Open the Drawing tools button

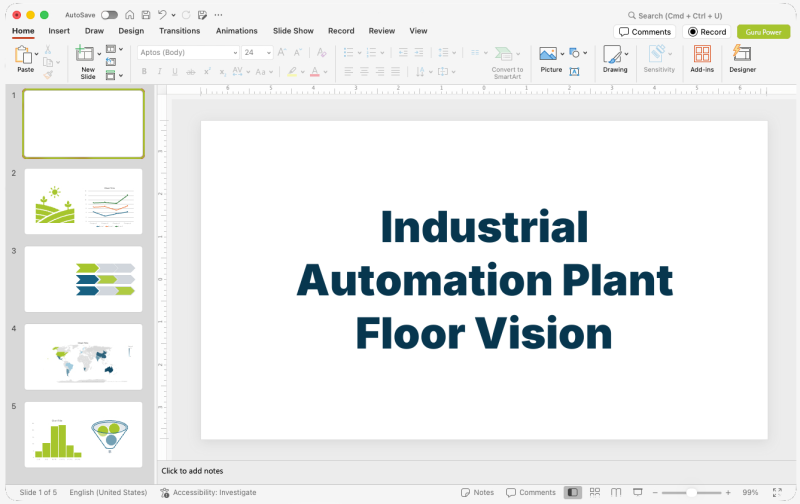pos(615,59)
